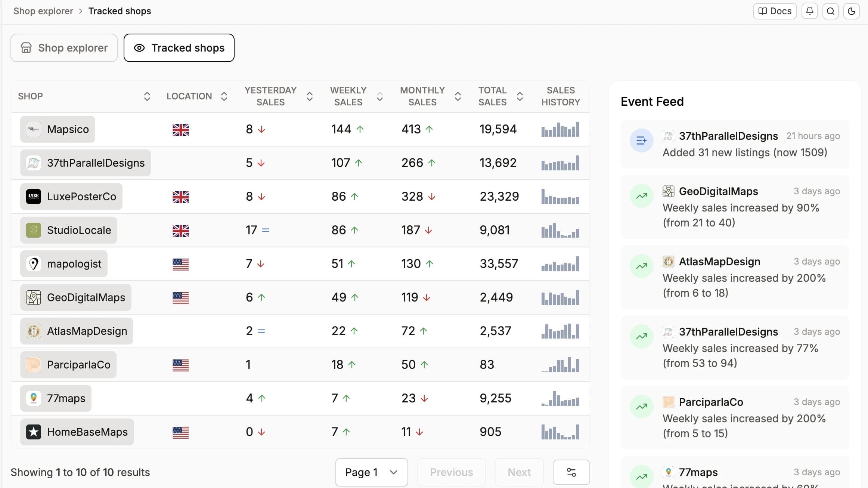This screenshot has height=488, width=868.
Task: Open Mapsico sales history sparkline
Action: 560,129
